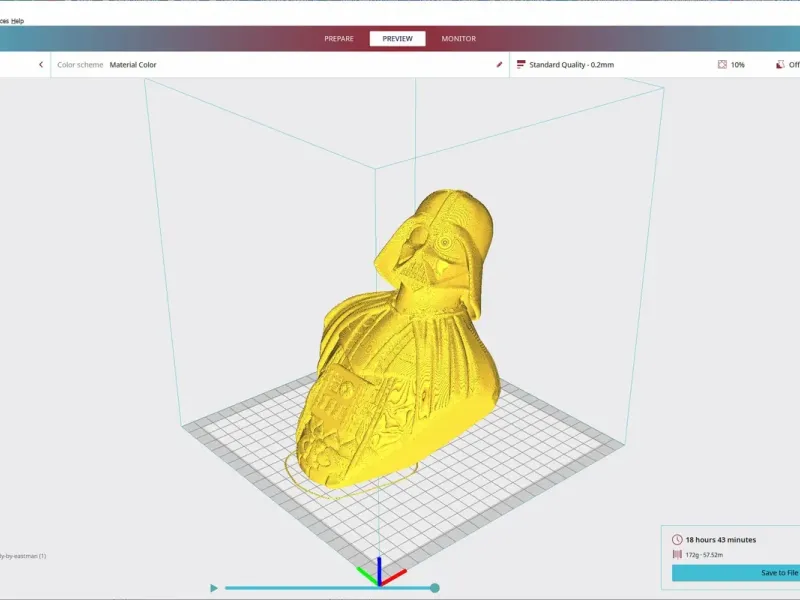Viewport: 800px width, 600px height.
Task: Switch to the PREPARE stage tab
Action: tap(339, 39)
